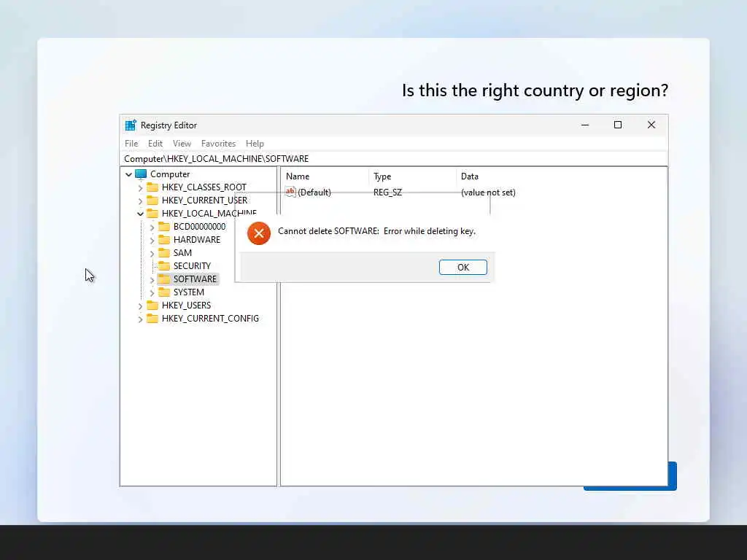Select the HKEY_USERS label
This screenshot has height=560, width=747.
pos(186,306)
